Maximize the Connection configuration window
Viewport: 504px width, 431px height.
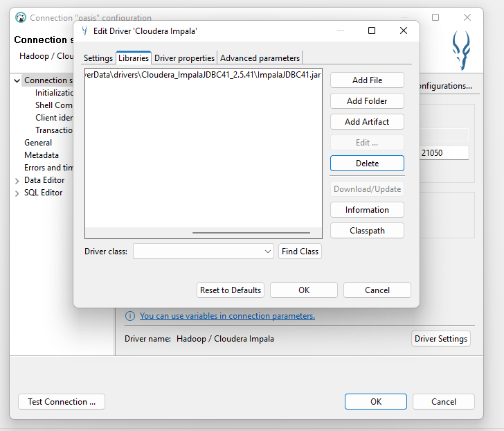(x=435, y=17)
